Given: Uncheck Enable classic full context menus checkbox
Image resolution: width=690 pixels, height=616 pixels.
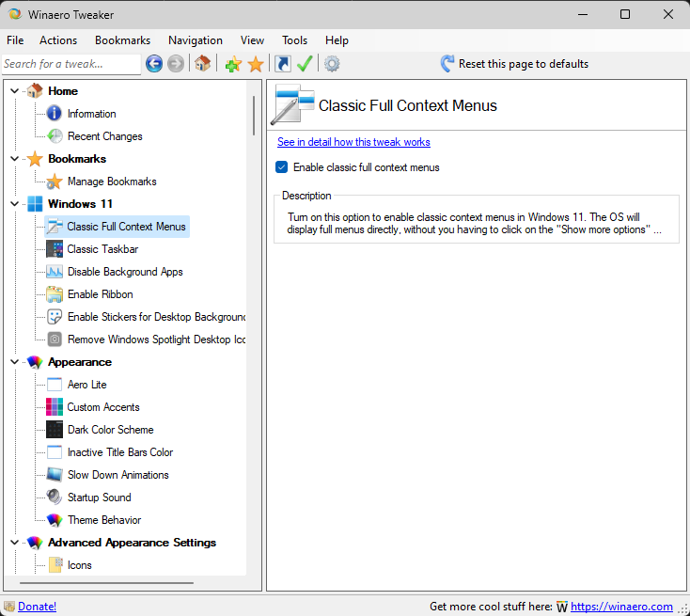Looking at the screenshot, I should (282, 167).
